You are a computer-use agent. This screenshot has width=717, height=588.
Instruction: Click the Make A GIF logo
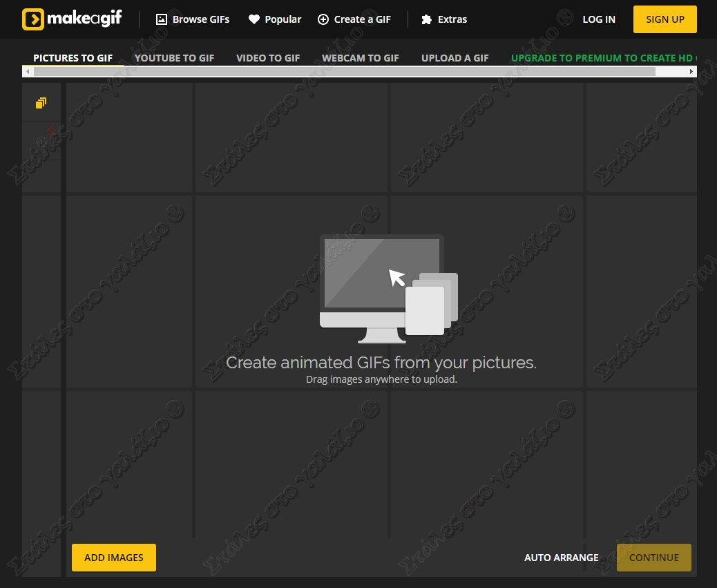click(x=71, y=19)
